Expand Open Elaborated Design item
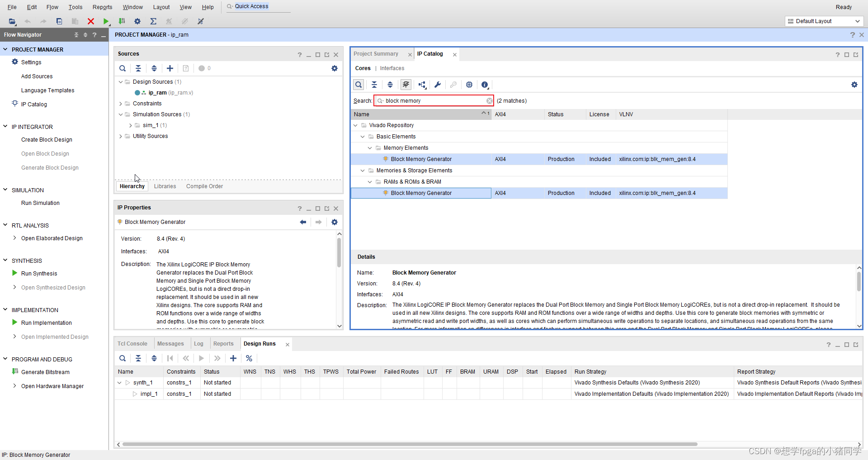868x460 pixels. coord(15,238)
